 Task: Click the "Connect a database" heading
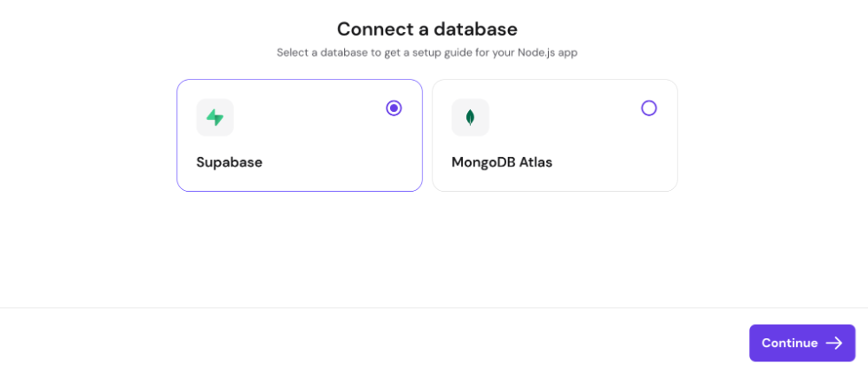427,28
